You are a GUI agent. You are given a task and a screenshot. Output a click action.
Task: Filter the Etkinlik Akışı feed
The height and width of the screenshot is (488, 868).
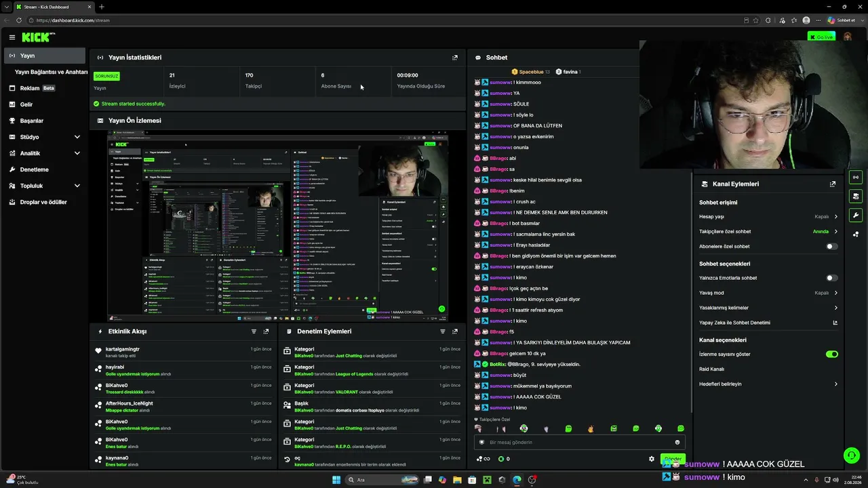pyautogui.click(x=254, y=331)
